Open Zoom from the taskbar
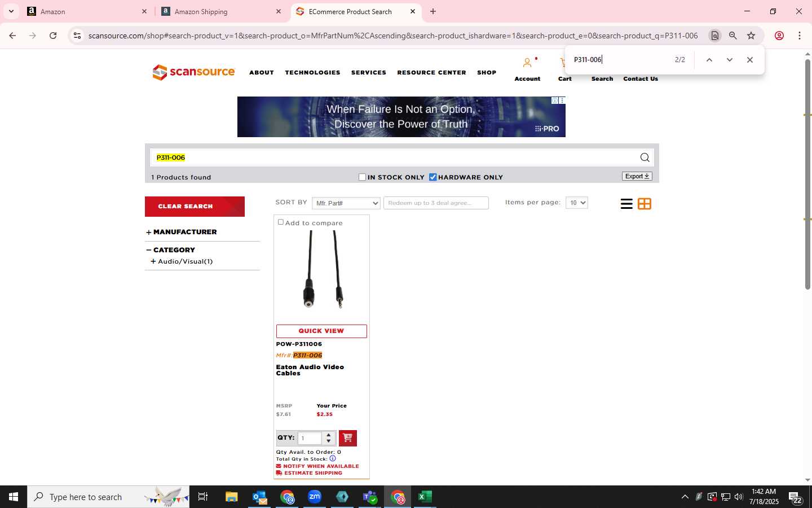 pyautogui.click(x=315, y=497)
